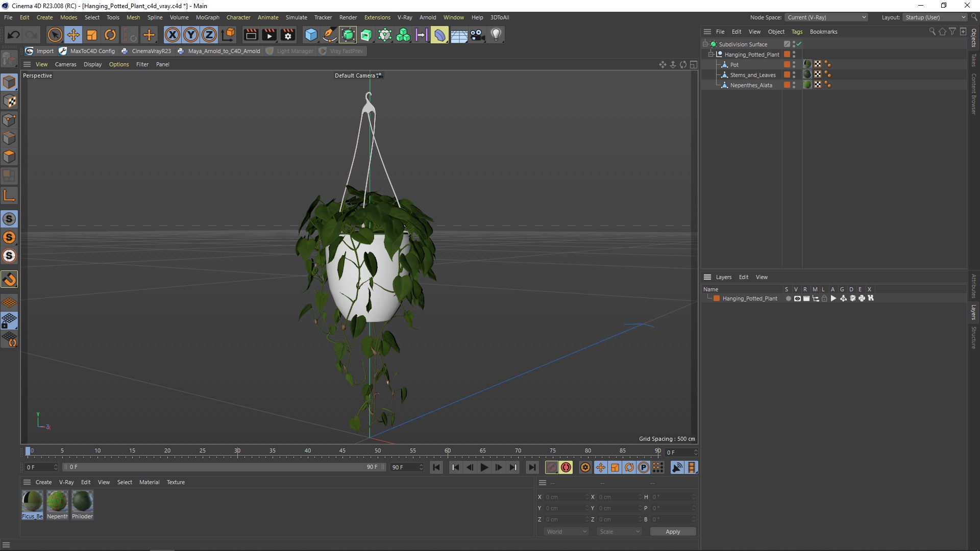The width and height of the screenshot is (980, 551).
Task: Click frame 45 on the timeline ruler
Action: (342, 451)
